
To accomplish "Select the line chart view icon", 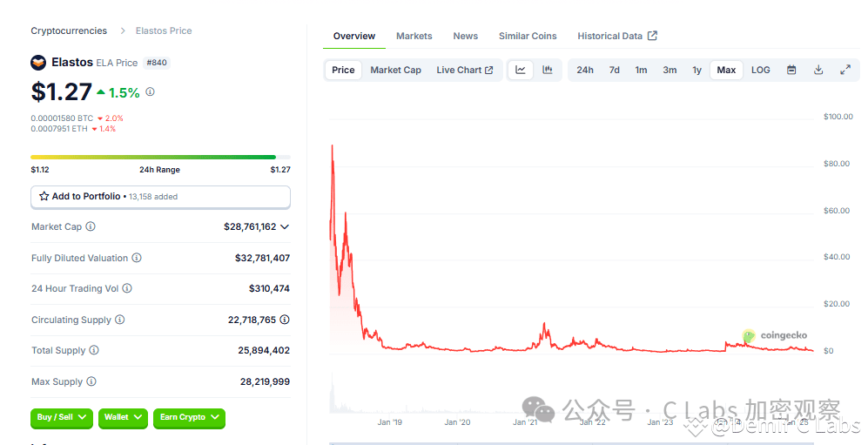I will pyautogui.click(x=521, y=70).
